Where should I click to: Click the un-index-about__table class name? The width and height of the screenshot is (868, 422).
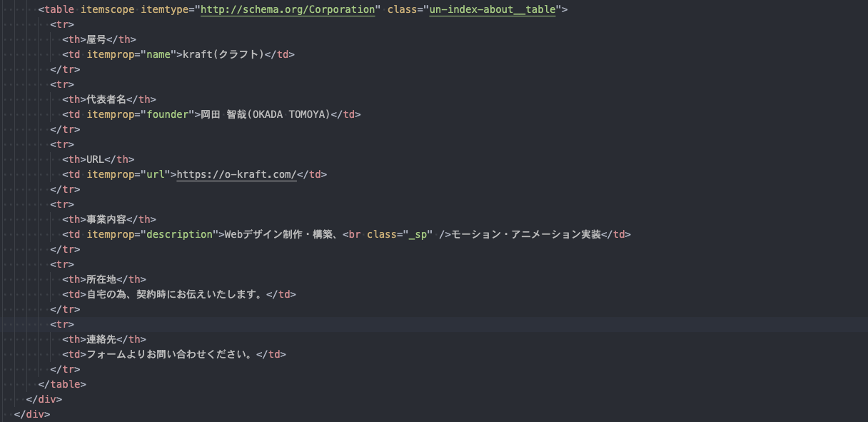pyautogui.click(x=492, y=10)
